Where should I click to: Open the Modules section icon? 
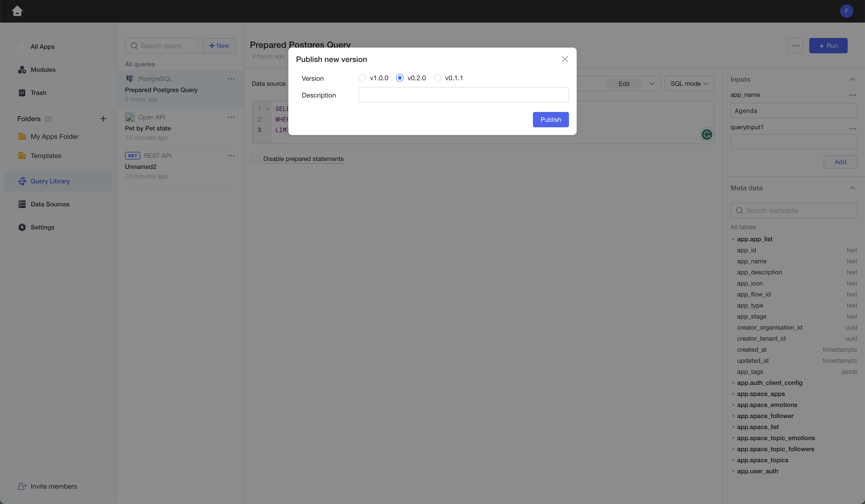tap(22, 70)
